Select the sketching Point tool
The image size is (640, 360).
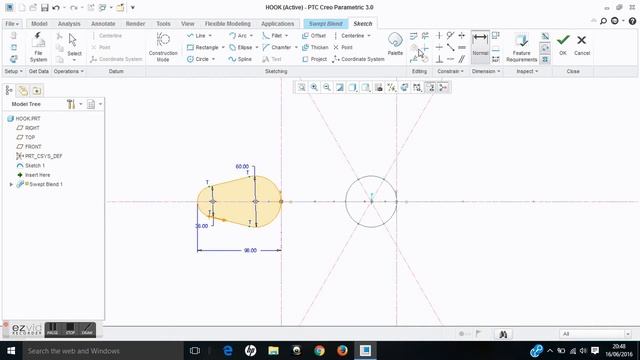point(342,48)
